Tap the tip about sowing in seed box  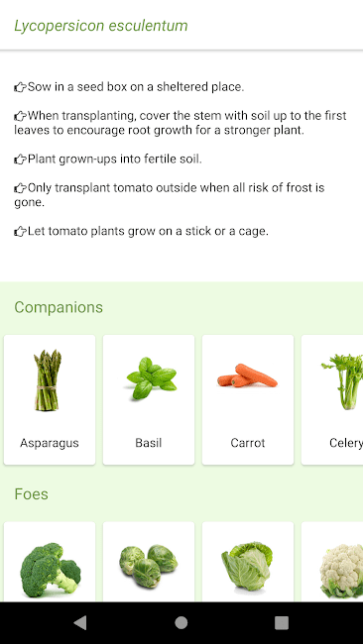pyautogui.click(x=129, y=87)
